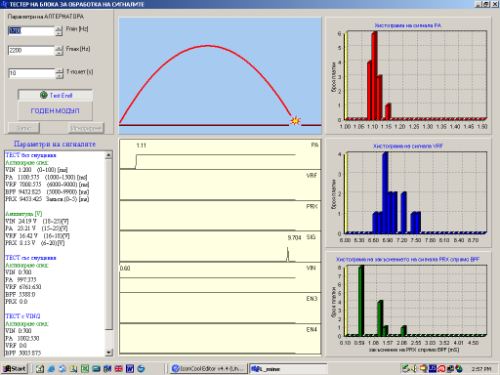Decrease the T period (s) value with the down arrow

click(x=59, y=76)
